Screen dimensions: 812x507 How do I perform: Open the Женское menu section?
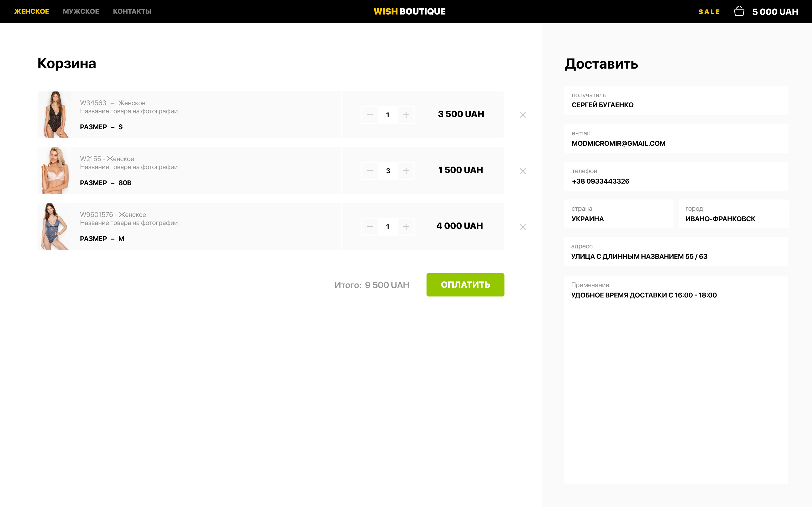pyautogui.click(x=32, y=11)
